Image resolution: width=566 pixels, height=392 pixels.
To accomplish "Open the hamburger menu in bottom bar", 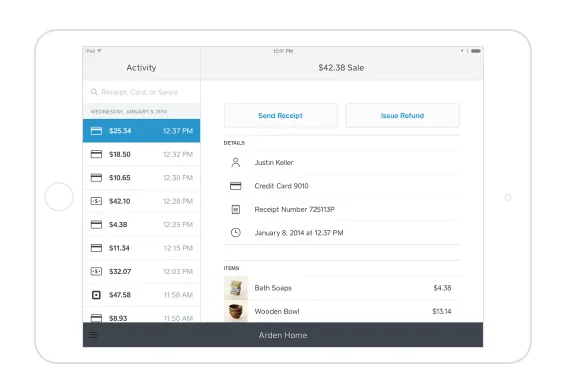I will tap(93, 335).
